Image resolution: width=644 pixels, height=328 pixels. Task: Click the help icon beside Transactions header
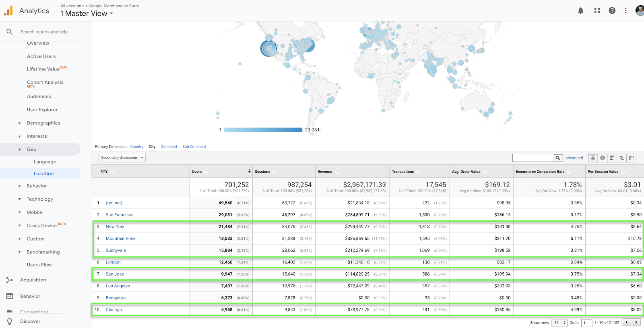click(418, 172)
